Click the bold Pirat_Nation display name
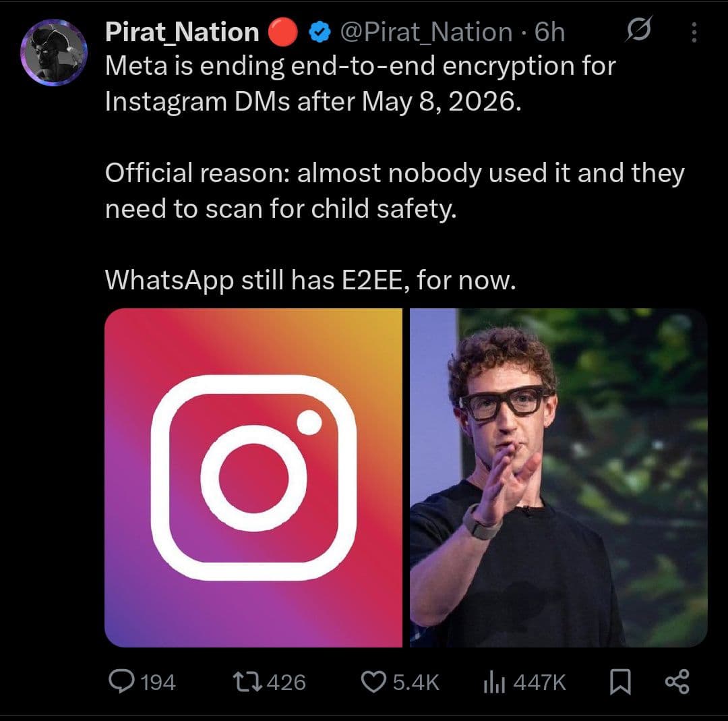Image resolution: width=728 pixels, height=721 pixels. pyautogui.click(x=182, y=32)
